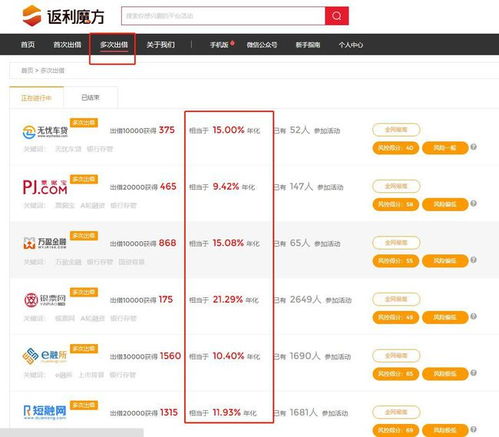Click the 2649人 participants text

[305, 299]
